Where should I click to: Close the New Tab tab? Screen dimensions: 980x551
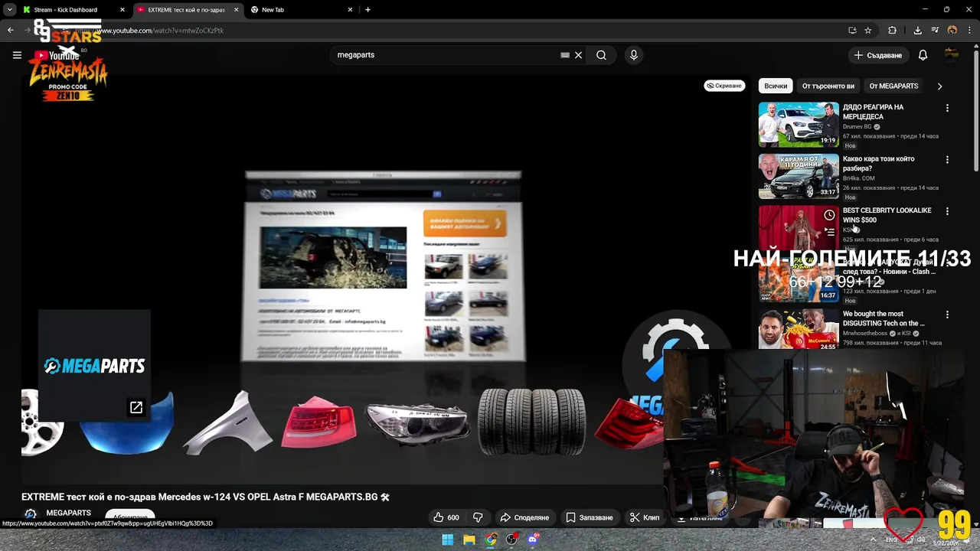[351, 10]
